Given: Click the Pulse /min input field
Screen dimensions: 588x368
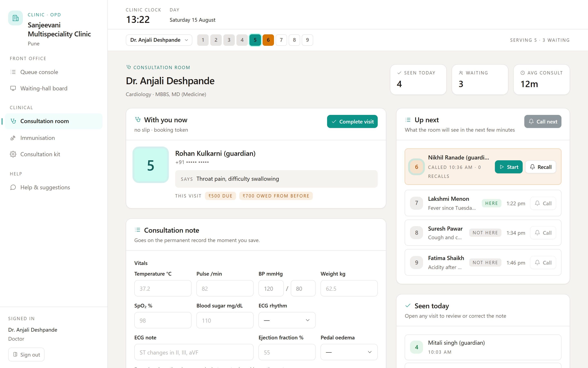Looking at the screenshot, I should 225,288.
